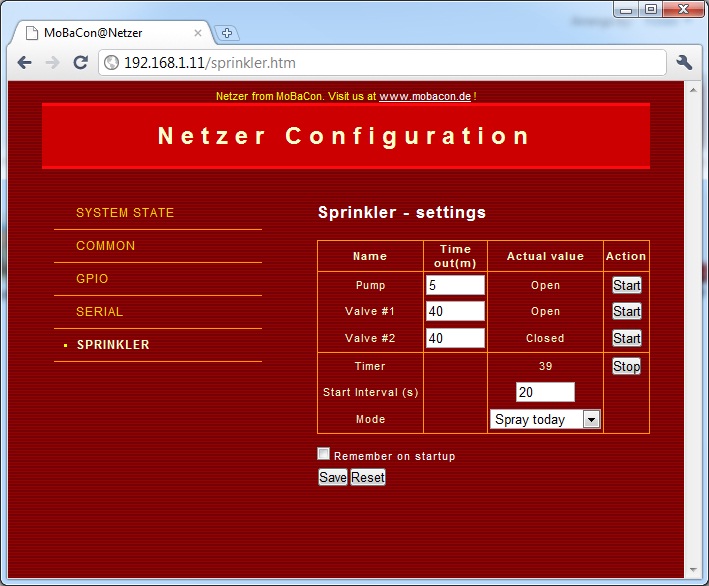
Task: Click the Pump time out field
Action: click(455, 286)
